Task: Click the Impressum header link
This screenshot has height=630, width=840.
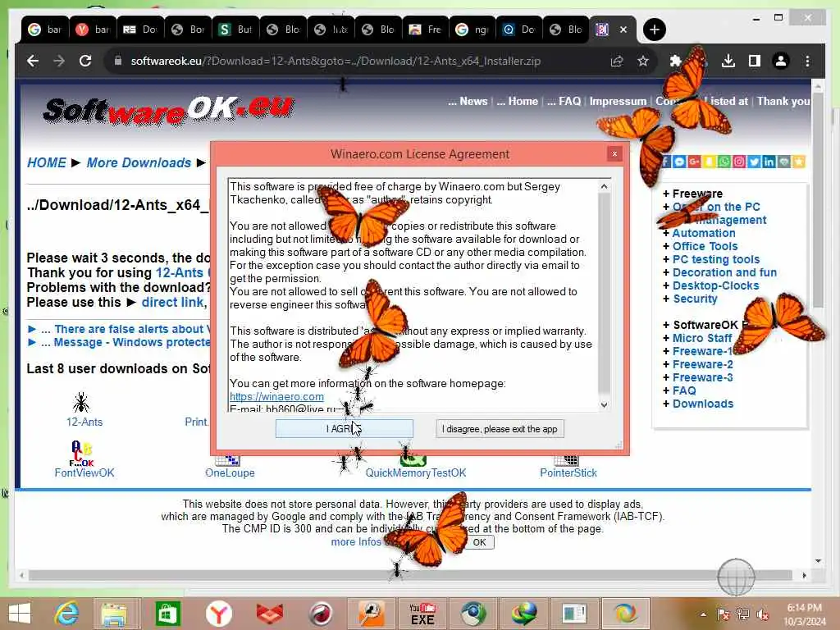Action: [618, 101]
